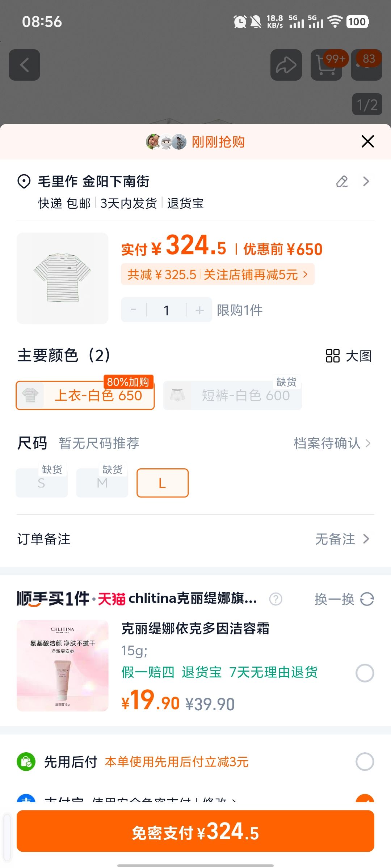Image resolution: width=391 pixels, height=868 pixels.
Task: Tap the back arrow icon
Action: [x=24, y=65]
